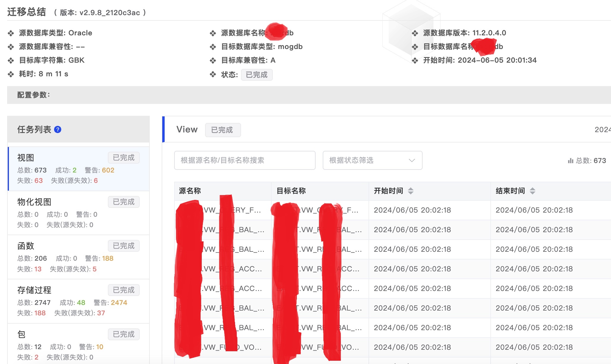Click the 总数: 673 text above table
Screen dimensions: 611x364
[x=591, y=161]
